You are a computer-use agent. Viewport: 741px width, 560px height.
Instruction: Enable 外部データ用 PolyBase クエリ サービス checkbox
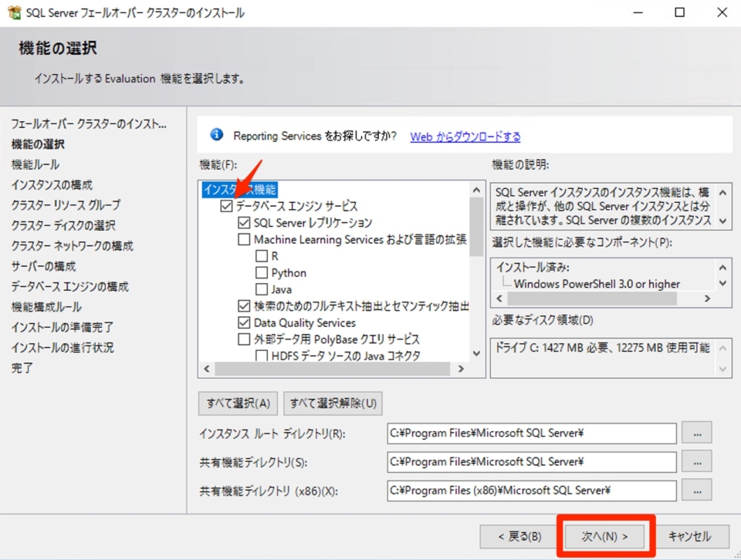[x=244, y=339]
